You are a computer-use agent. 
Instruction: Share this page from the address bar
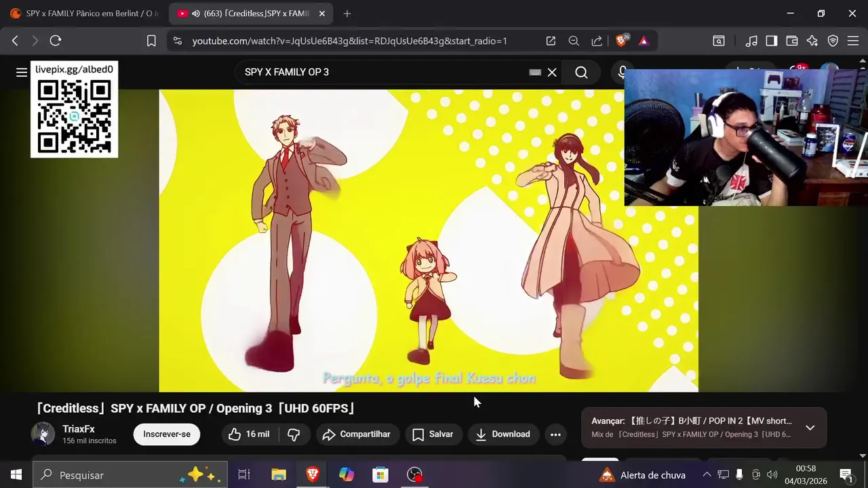[x=597, y=41]
